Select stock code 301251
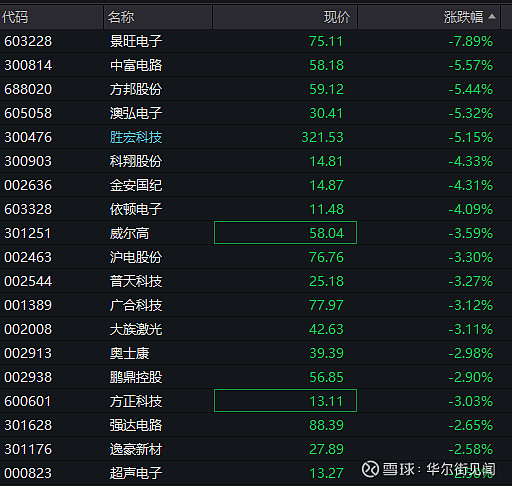 [27, 233]
